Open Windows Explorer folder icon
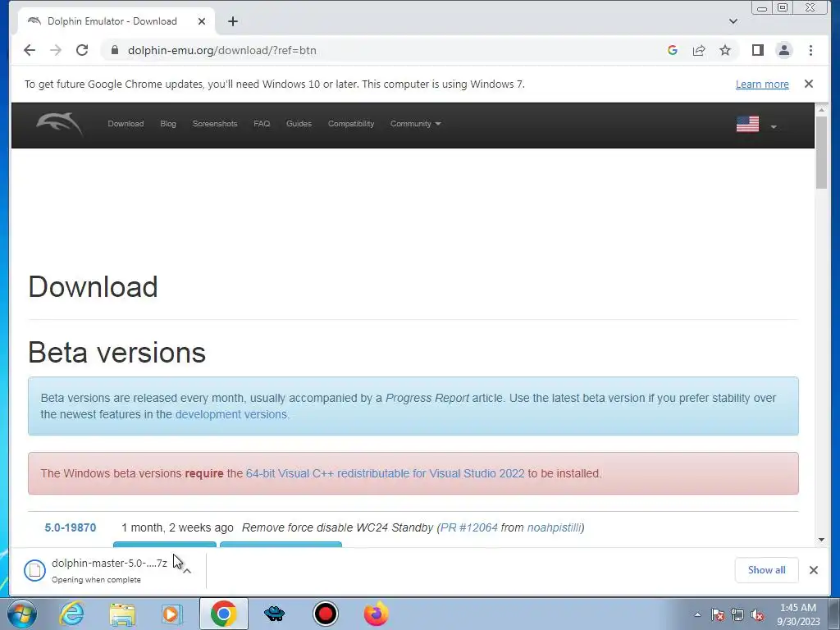 point(122,614)
